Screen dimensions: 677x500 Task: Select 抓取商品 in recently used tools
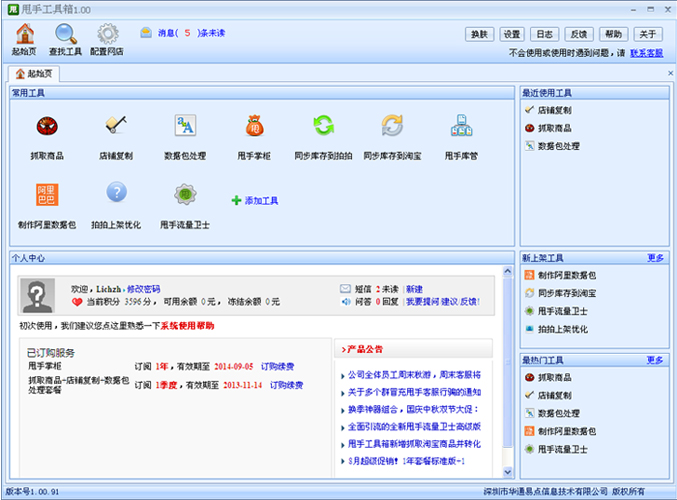coord(554,128)
